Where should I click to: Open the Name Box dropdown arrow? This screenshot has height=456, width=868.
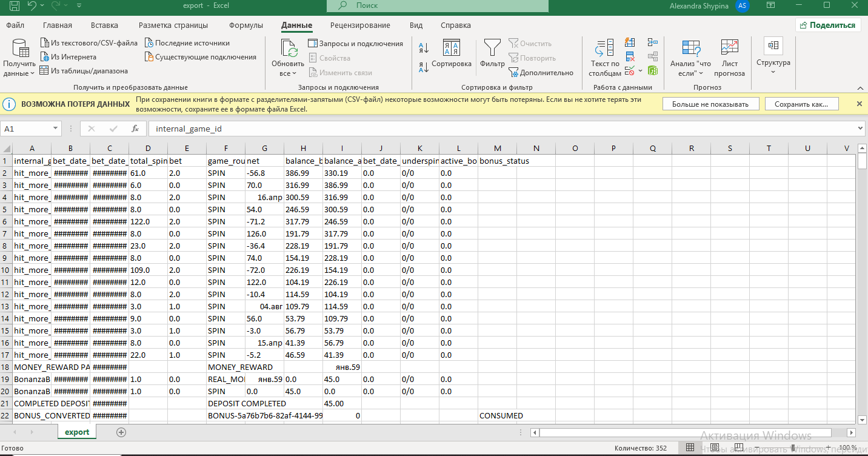(56, 129)
